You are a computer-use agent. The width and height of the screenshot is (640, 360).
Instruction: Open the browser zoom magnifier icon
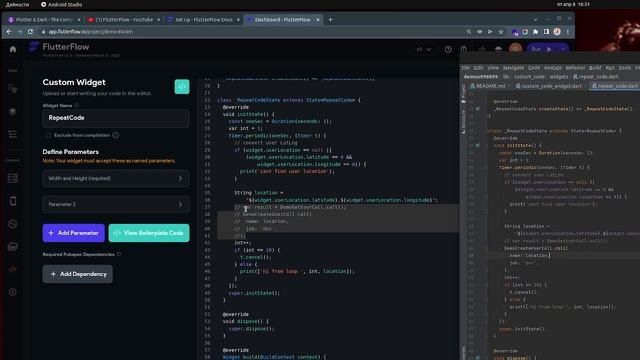[x=469, y=31]
